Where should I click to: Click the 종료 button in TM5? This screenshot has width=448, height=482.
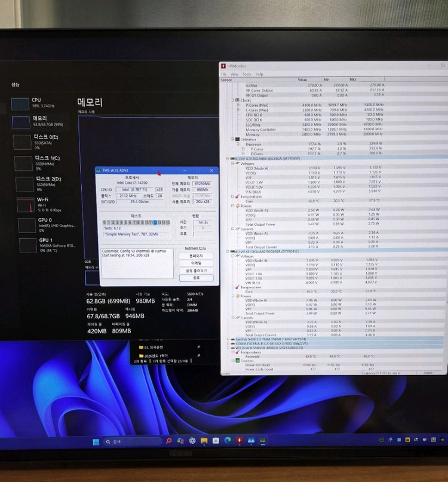[196, 278]
